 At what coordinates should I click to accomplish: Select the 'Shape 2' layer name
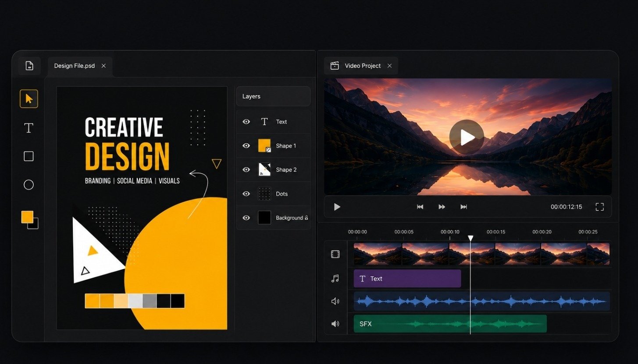tap(286, 170)
